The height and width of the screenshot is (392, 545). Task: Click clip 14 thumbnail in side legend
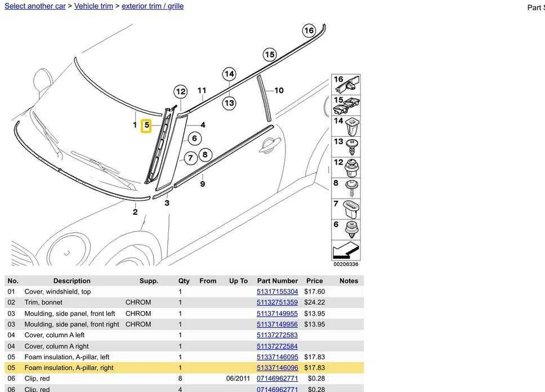346,126
